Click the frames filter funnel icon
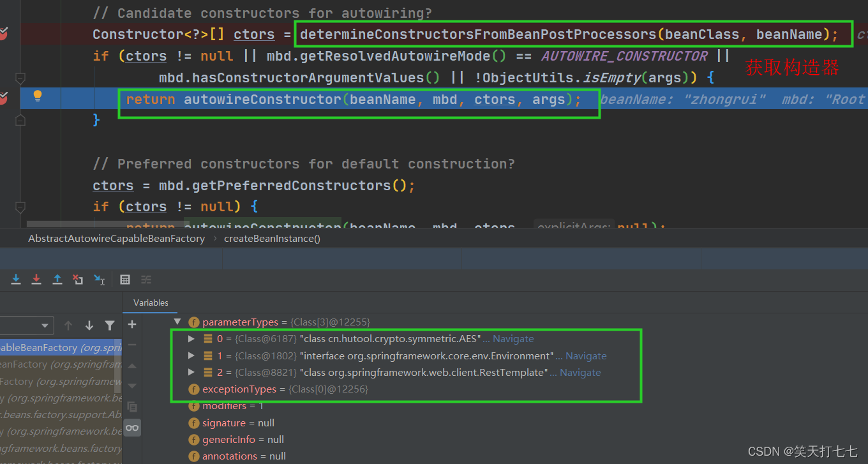This screenshot has height=464, width=868. click(x=110, y=326)
